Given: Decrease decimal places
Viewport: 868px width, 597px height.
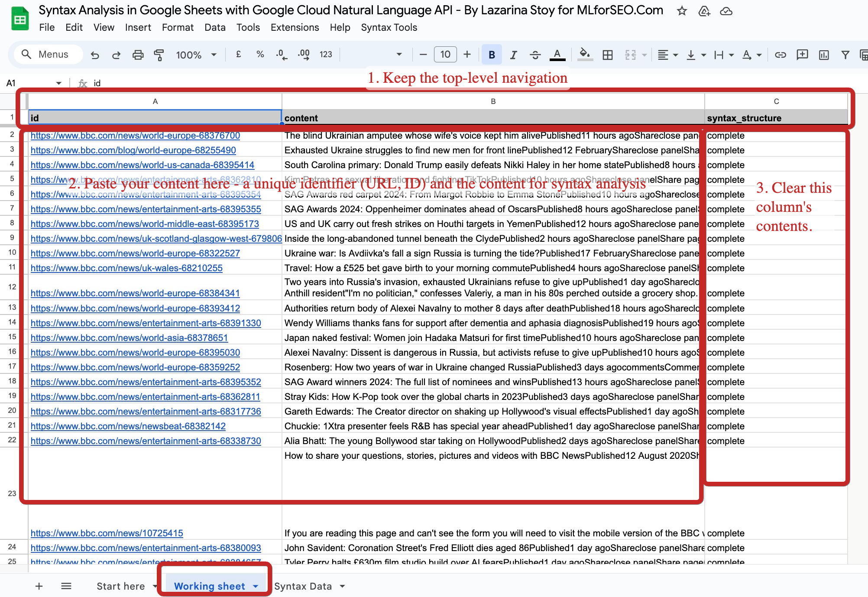Looking at the screenshot, I should point(282,55).
